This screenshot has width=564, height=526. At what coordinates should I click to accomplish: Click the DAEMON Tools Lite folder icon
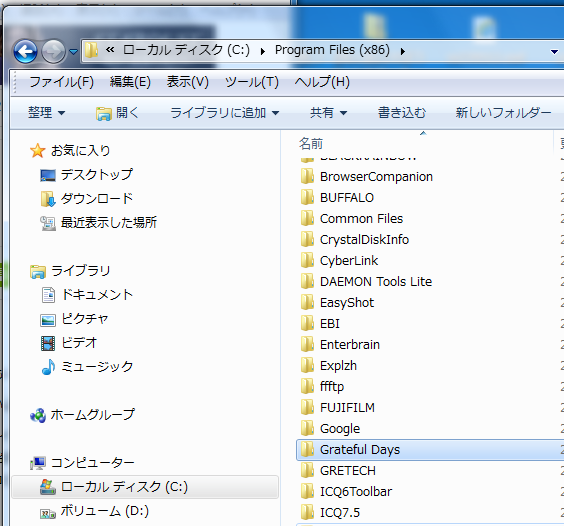click(x=307, y=281)
